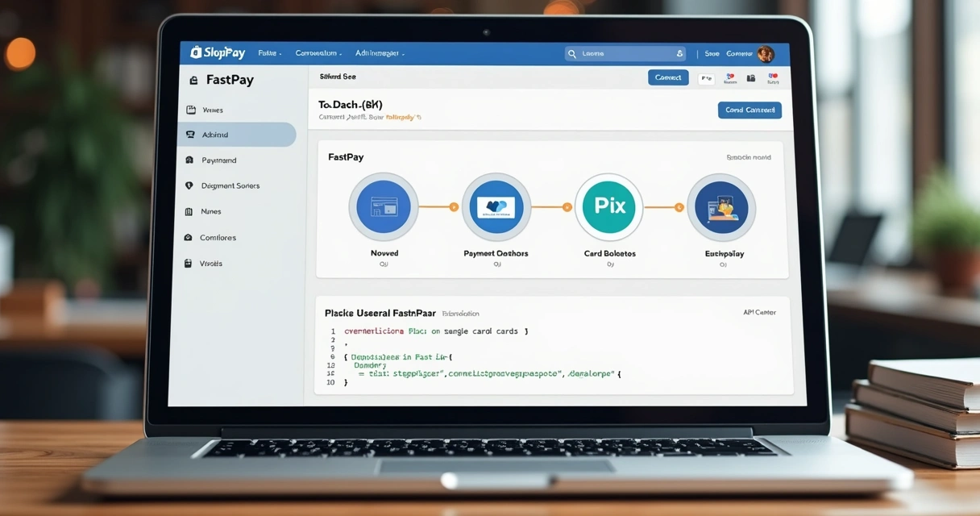
Task: Click the search input field in the top bar
Action: click(x=625, y=52)
